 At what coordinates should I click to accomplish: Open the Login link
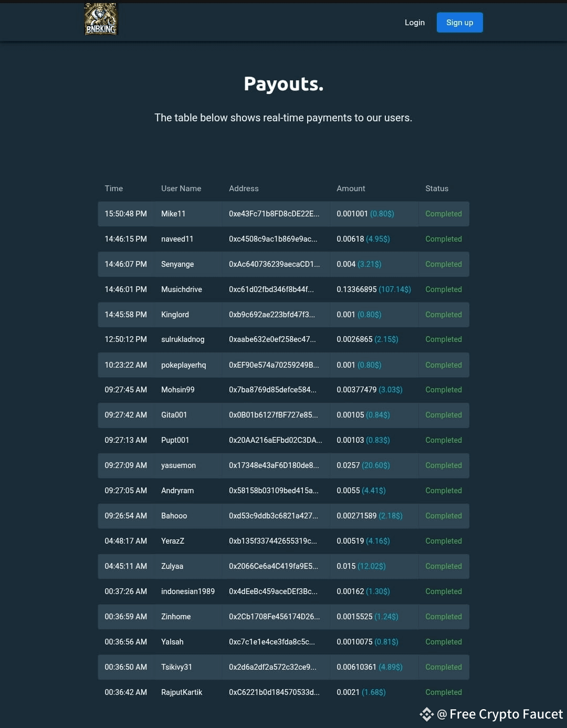pyautogui.click(x=414, y=23)
